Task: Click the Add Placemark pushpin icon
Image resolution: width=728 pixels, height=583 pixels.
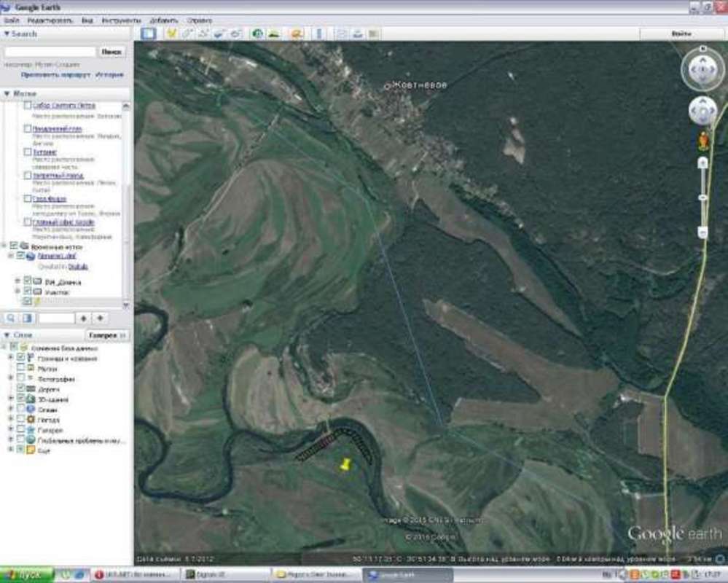Action: (x=172, y=34)
